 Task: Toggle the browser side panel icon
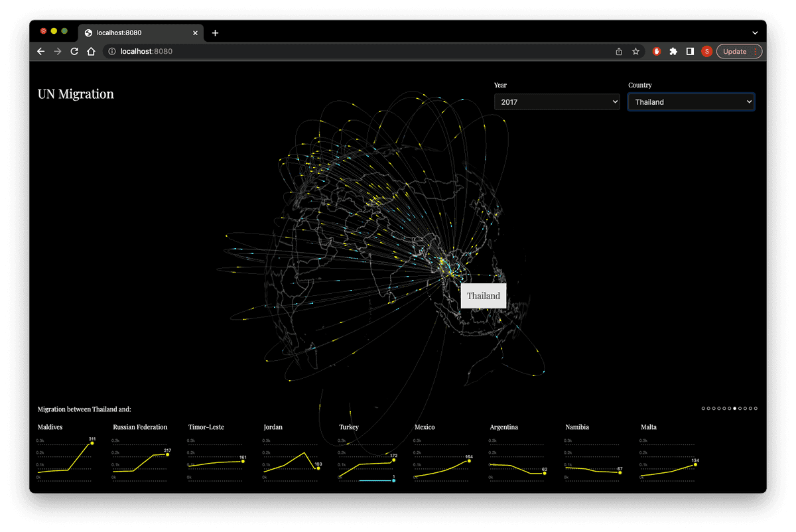tap(690, 52)
